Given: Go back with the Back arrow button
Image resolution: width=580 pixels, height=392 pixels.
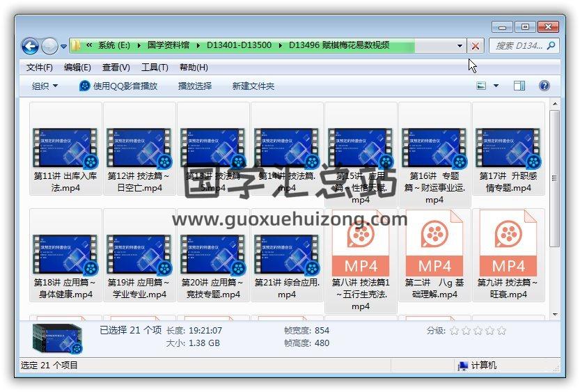Looking at the screenshot, I should click(x=31, y=46).
